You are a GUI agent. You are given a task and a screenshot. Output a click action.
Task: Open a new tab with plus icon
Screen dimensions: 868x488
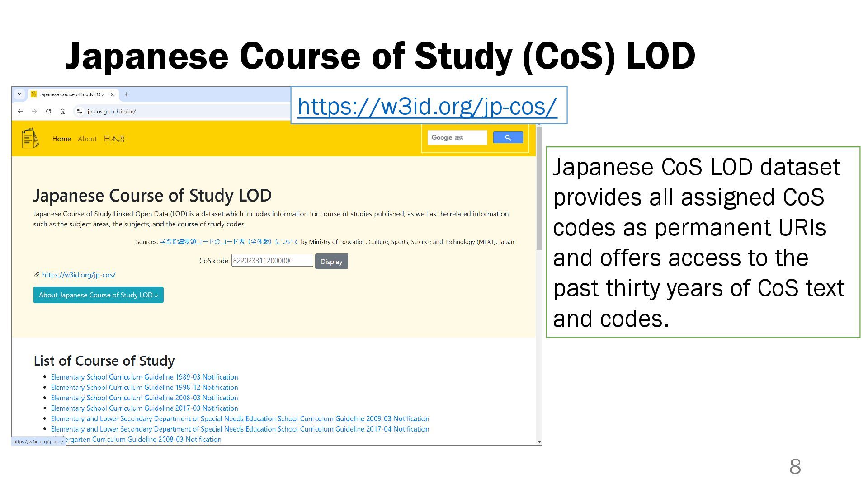tap(127, 94)
